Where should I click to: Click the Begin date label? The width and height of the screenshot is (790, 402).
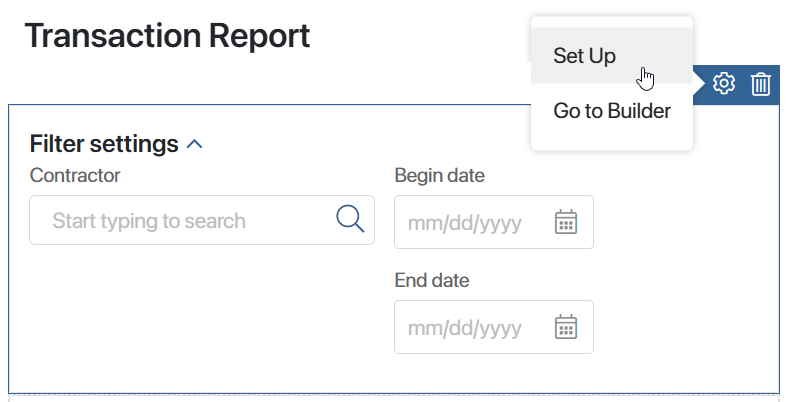click(x=439, y=175)
